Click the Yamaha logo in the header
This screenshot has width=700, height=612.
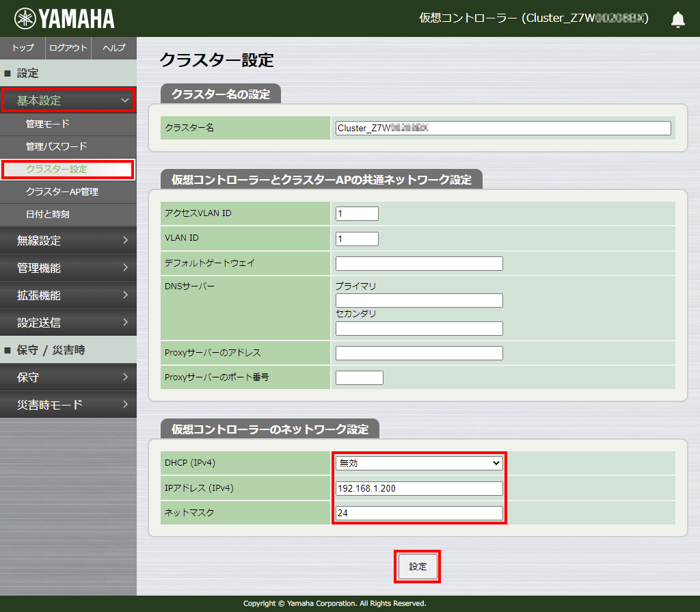pos(65,18)
